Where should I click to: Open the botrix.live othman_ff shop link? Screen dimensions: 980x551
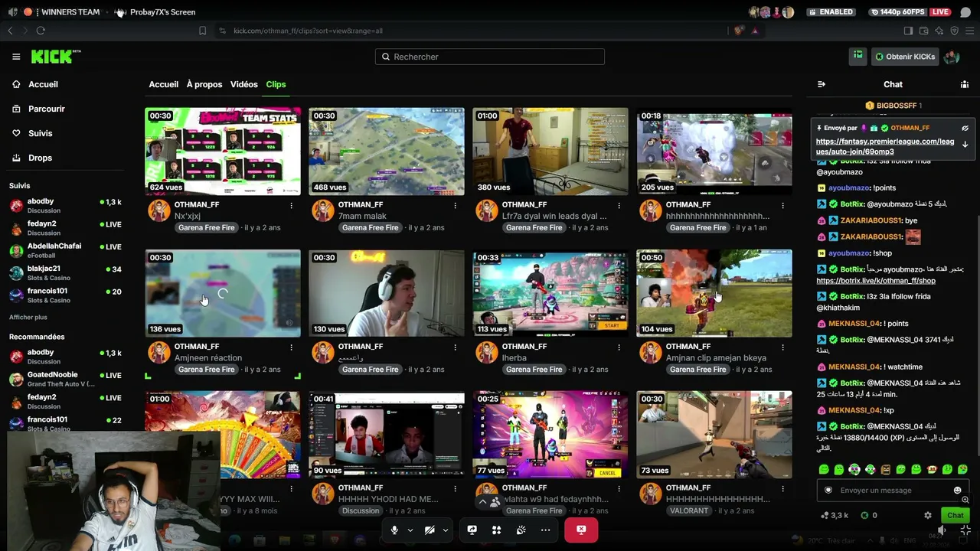(876, 281)
